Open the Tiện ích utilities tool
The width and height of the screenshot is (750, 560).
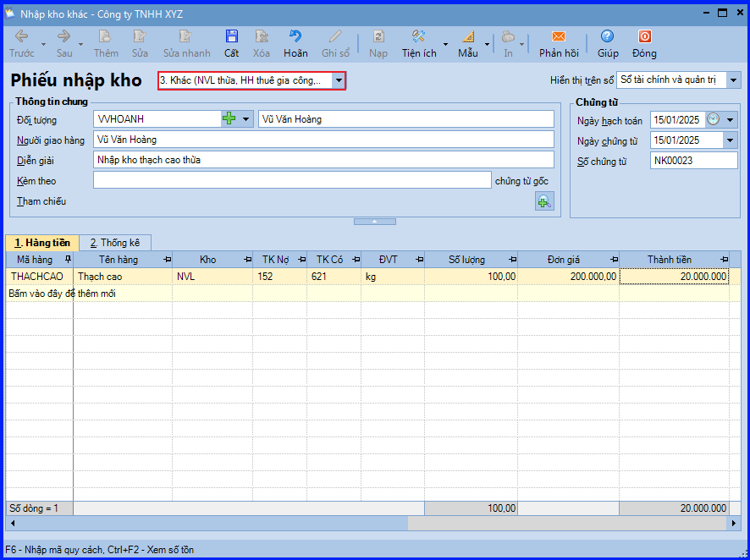click(419, 43)
